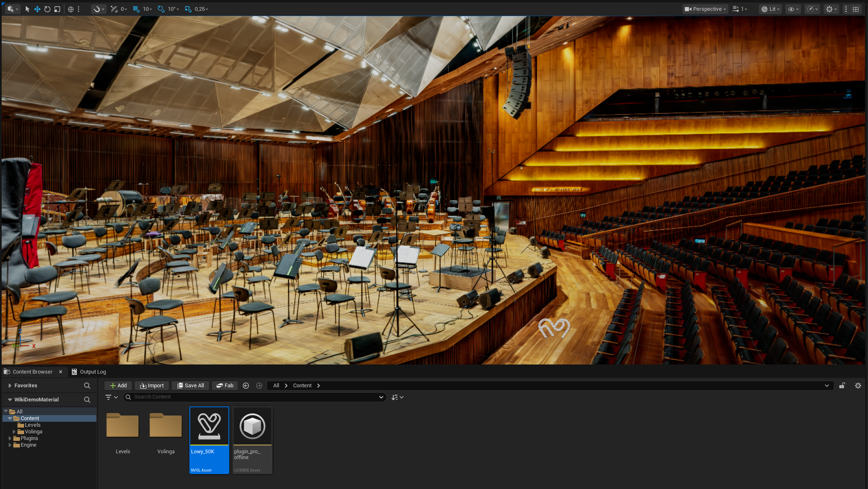The height and width of the screenshot is (489, 868).
Task: Go back in Content Browser history
Action: 246,386
